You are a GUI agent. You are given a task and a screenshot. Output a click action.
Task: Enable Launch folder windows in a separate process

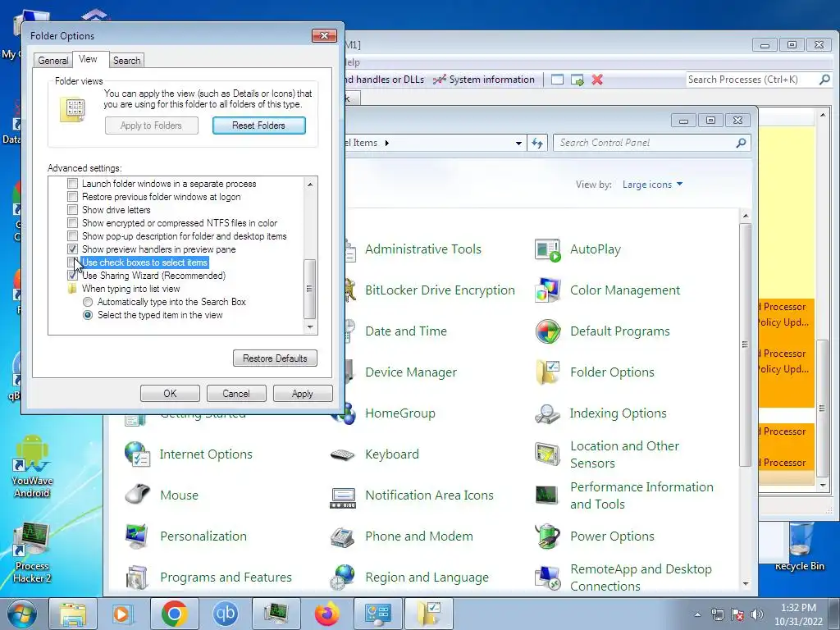[72, 184]
